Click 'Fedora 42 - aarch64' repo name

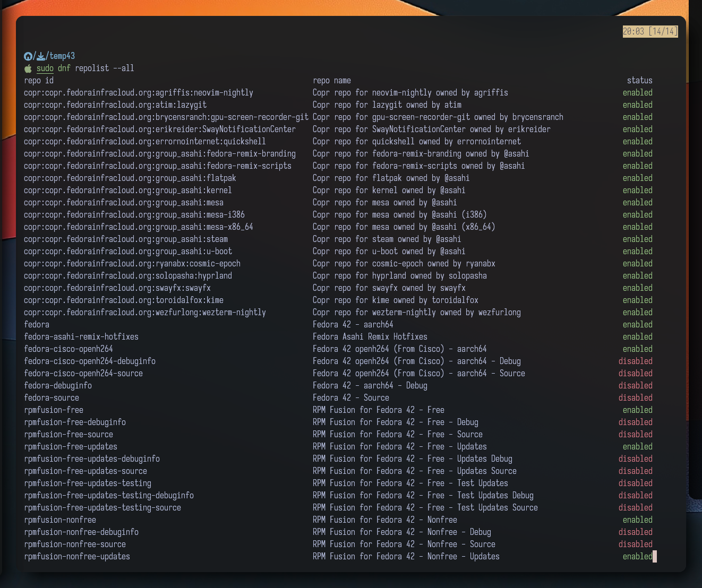pyautogui.click(x=353, y=324)
